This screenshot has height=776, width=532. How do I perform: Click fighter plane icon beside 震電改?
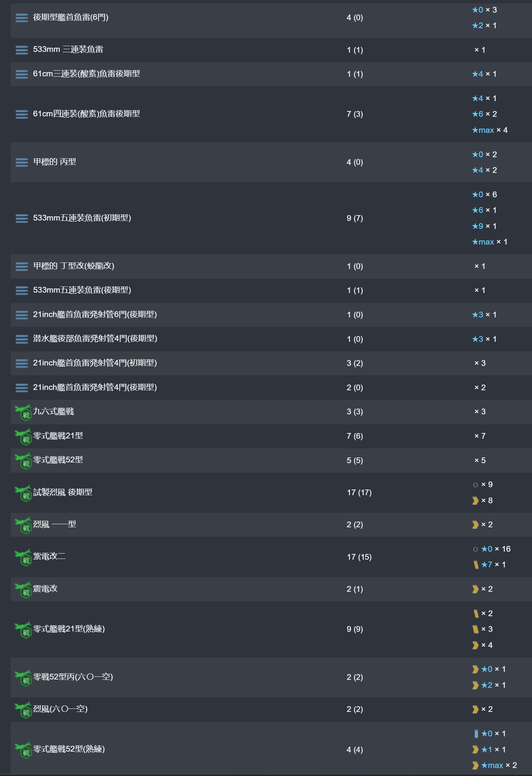click(x=23, y=590)
